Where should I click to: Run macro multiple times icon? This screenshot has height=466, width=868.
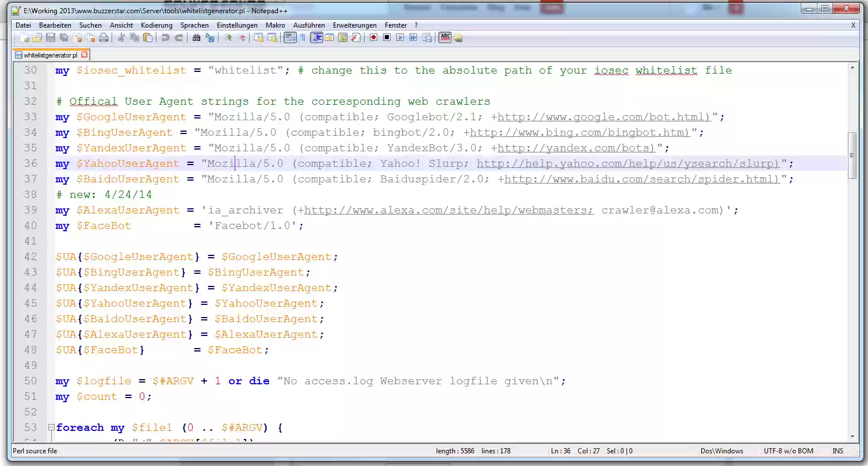[x=413, y=38]
